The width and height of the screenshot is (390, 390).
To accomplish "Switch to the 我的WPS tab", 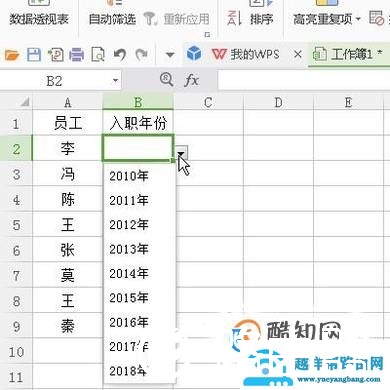I will click(246, 54).
